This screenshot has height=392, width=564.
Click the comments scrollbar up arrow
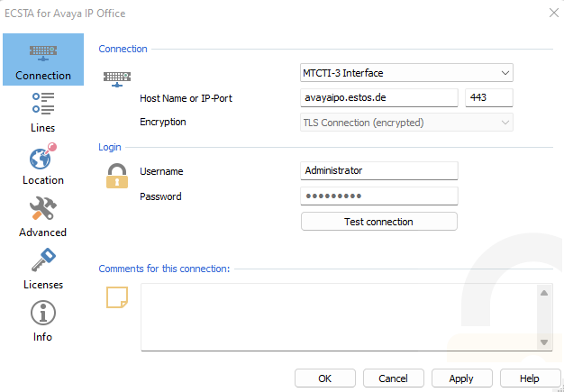(544, 293)
